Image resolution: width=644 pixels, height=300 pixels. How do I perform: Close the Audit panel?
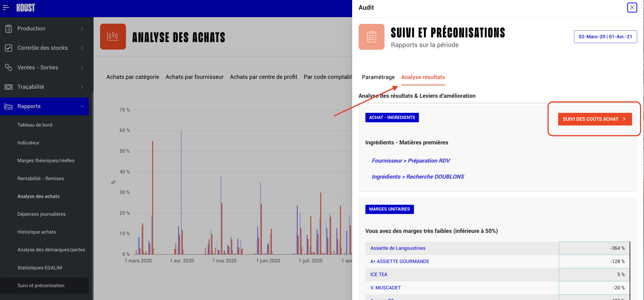coord(632,7)
